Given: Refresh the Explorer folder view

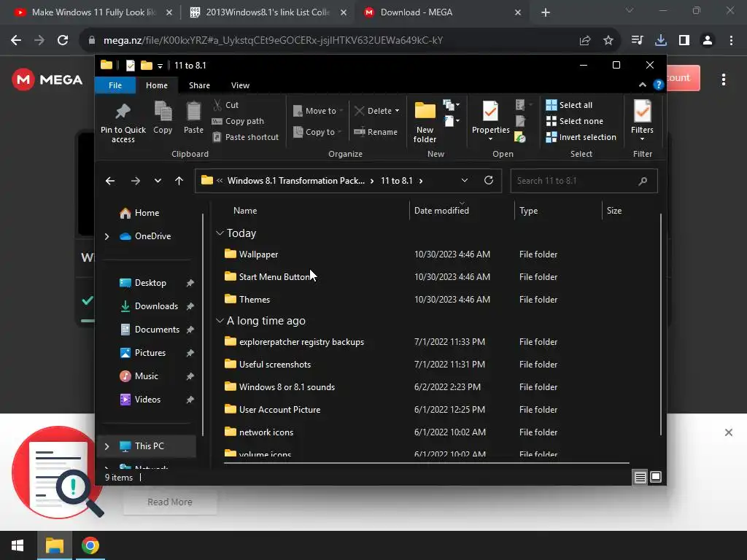Looking at the screenshot, I should tap(488, 181).
